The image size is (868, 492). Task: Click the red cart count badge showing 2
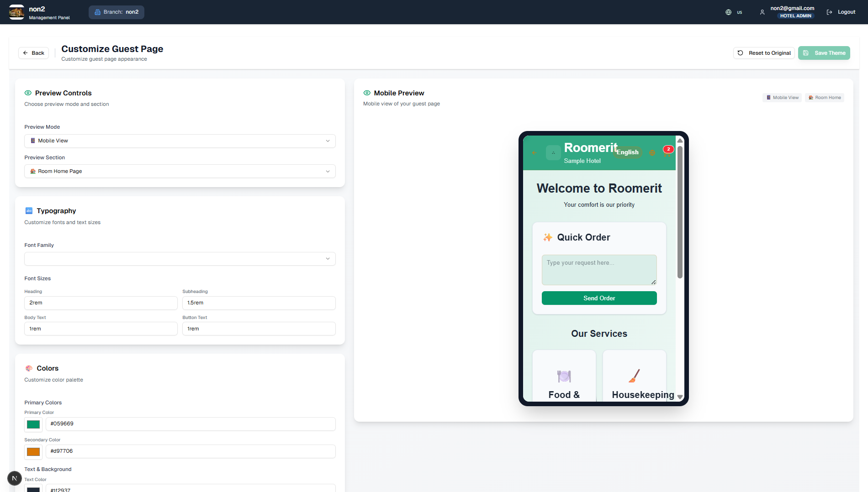[668, 149]
